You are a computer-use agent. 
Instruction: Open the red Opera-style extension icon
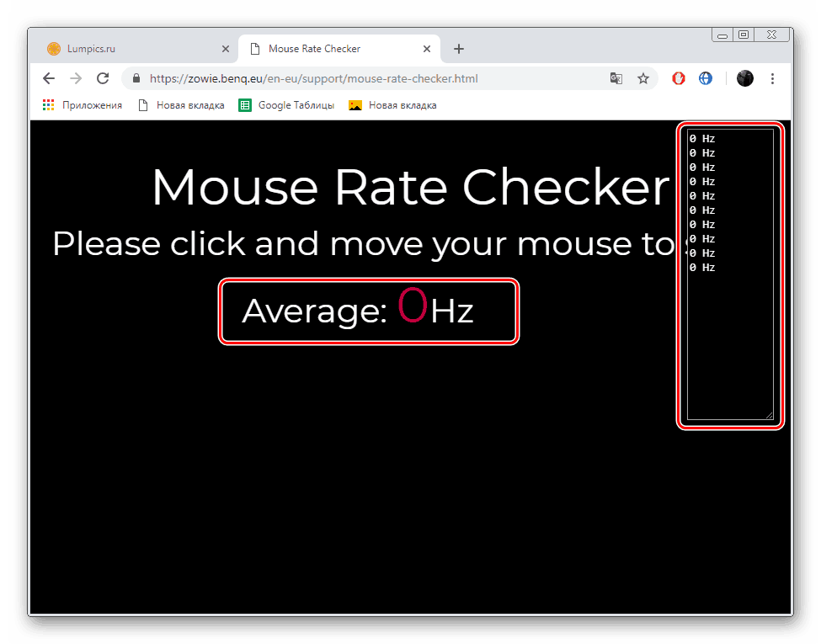[x=679, y=78]
